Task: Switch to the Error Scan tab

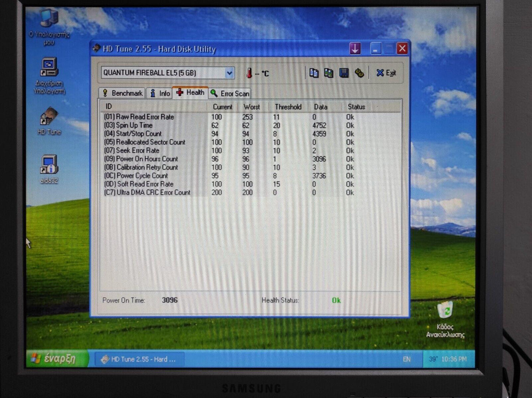Action: point(230,94)
